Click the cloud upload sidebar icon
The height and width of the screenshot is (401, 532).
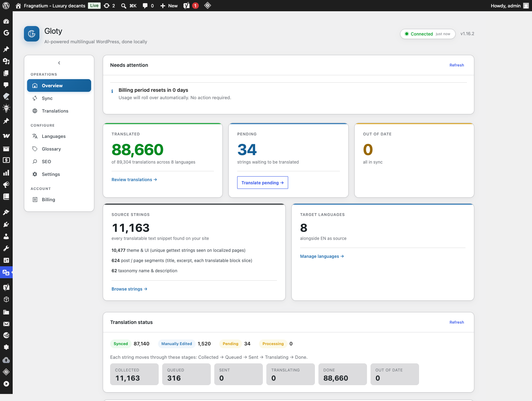click(x=6, y=360)
